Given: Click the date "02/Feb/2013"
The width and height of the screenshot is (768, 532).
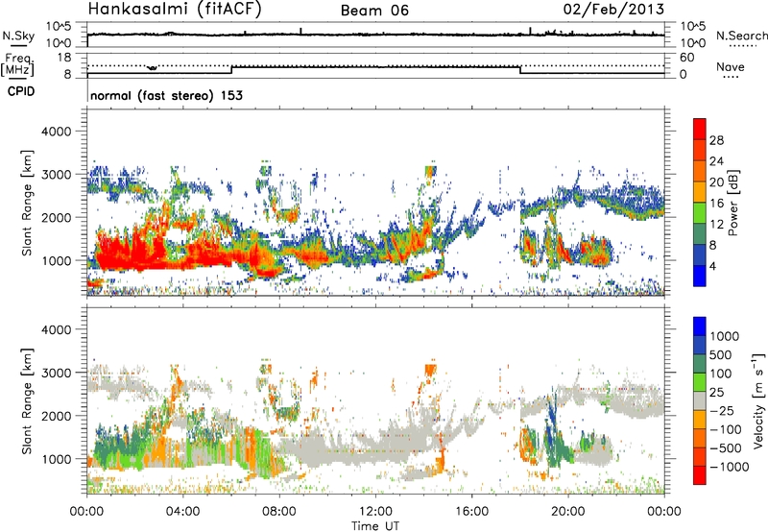Looking at the screenshot, I should pyautogui.click(x=613, y=10).
